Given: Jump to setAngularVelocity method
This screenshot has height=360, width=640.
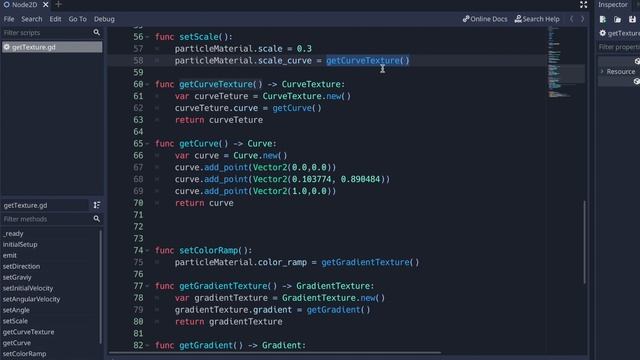Looking at the screenshot, I should (31, 299).
